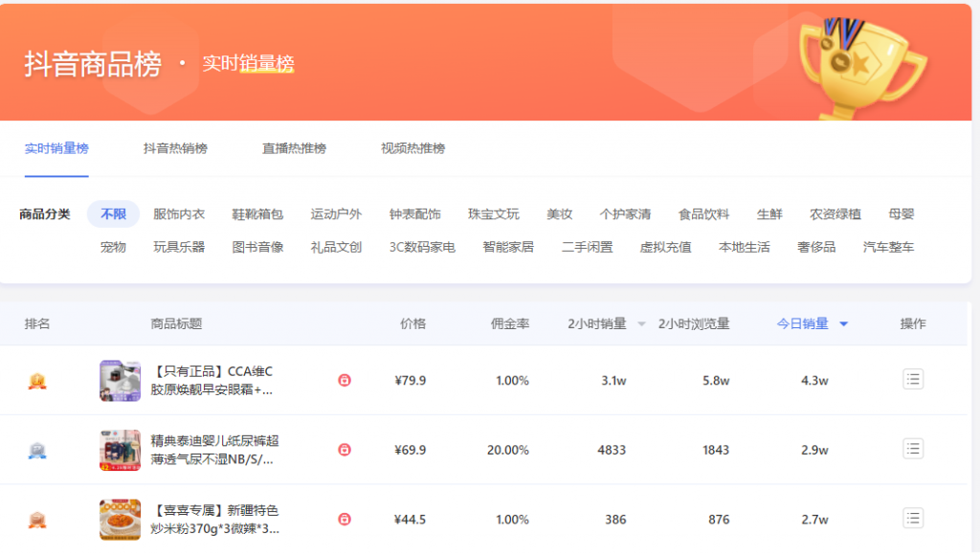The height and width of the screenshot is (555, 980).
Task: Sort by 今日销量 arrow
Action: (x=844, y=323)
